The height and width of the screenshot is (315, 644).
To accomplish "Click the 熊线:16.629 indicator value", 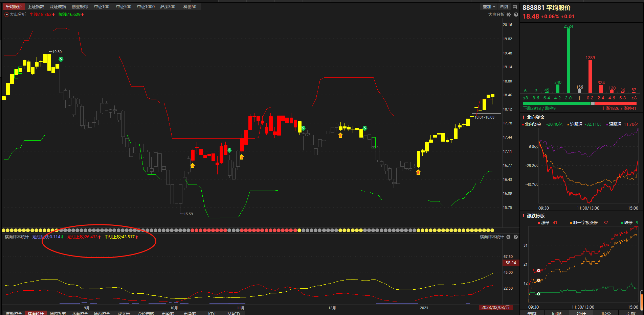I will pyautogui.click(x=71, y=15).
